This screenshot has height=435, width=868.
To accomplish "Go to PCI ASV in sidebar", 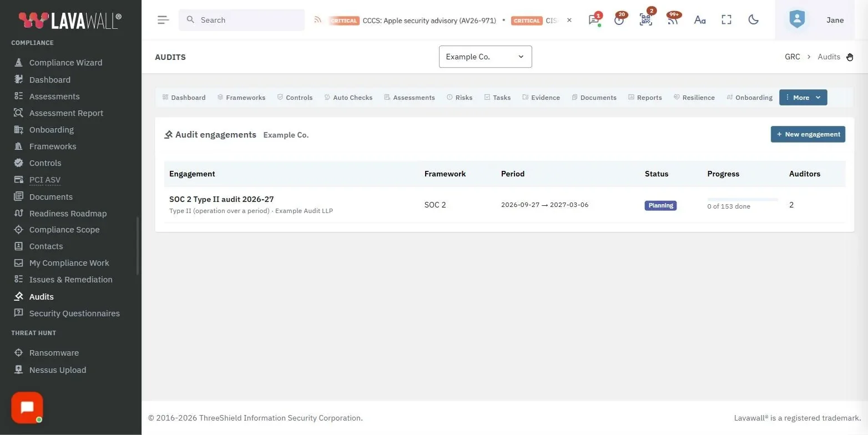I will click(44, 180).
